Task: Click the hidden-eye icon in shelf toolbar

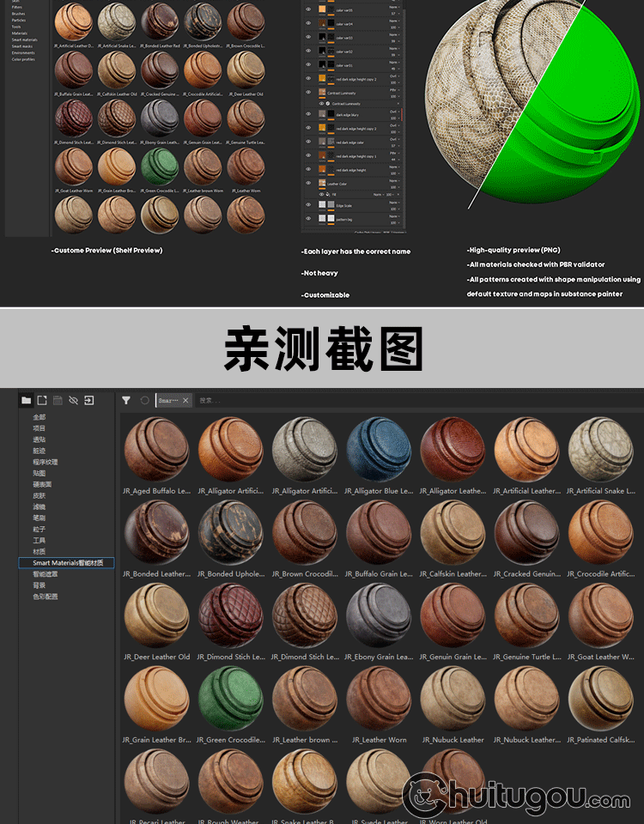Action: click(73, 400)
